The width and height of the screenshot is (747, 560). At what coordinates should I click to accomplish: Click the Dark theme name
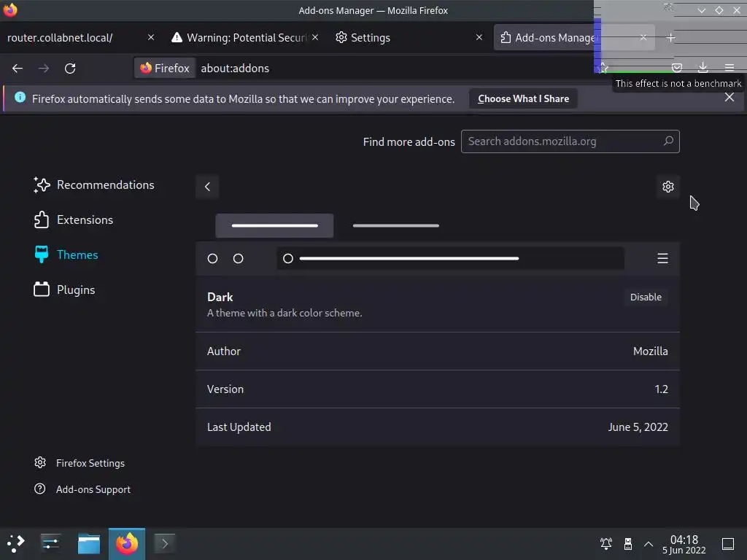coord(220,297)
